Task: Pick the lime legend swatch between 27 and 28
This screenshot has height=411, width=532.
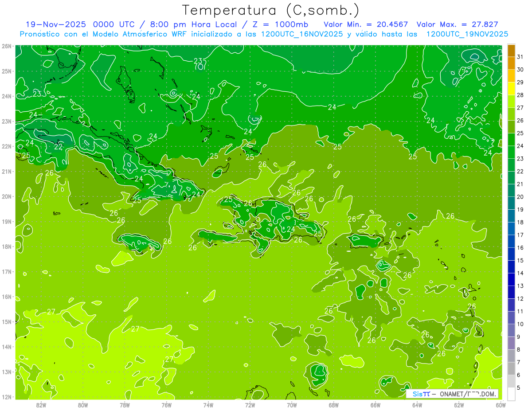Action: tap(511, 101)
